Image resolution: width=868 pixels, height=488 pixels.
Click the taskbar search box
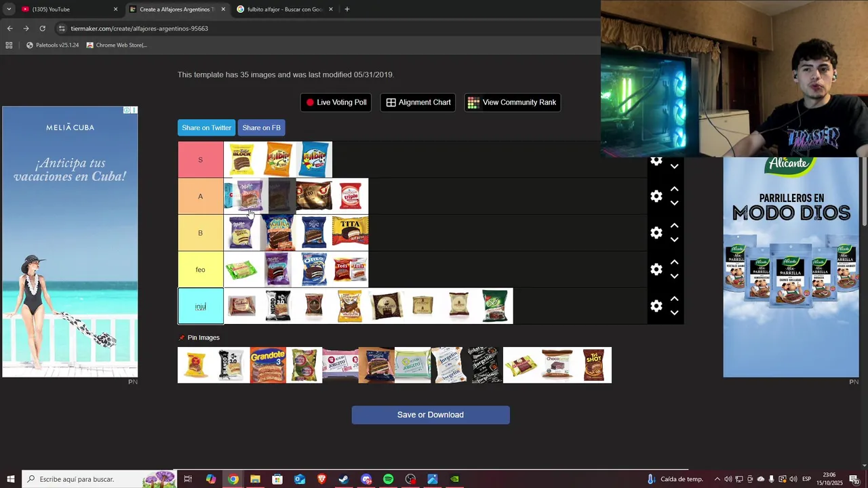(x=99, y=479)
